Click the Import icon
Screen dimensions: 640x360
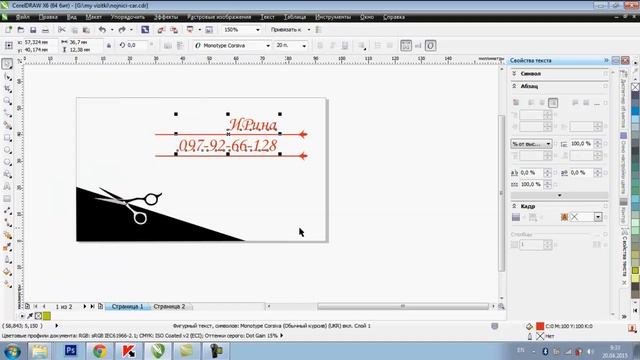[161, 30]
